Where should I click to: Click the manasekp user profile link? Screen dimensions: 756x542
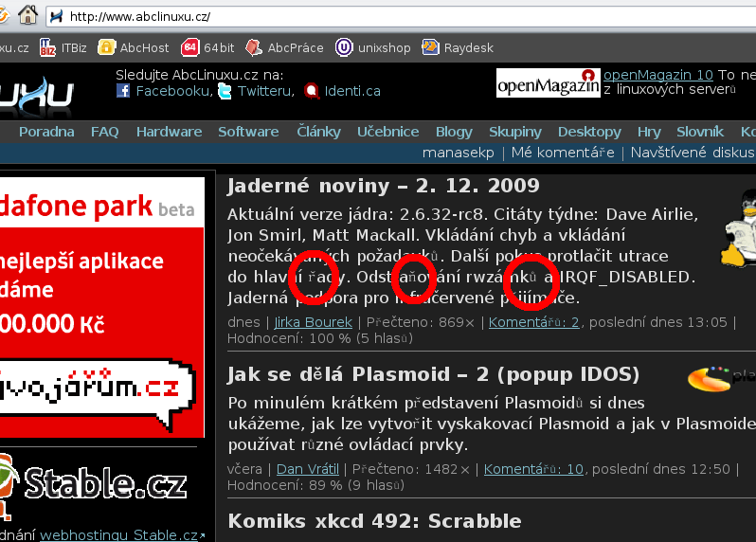(458, 153)
